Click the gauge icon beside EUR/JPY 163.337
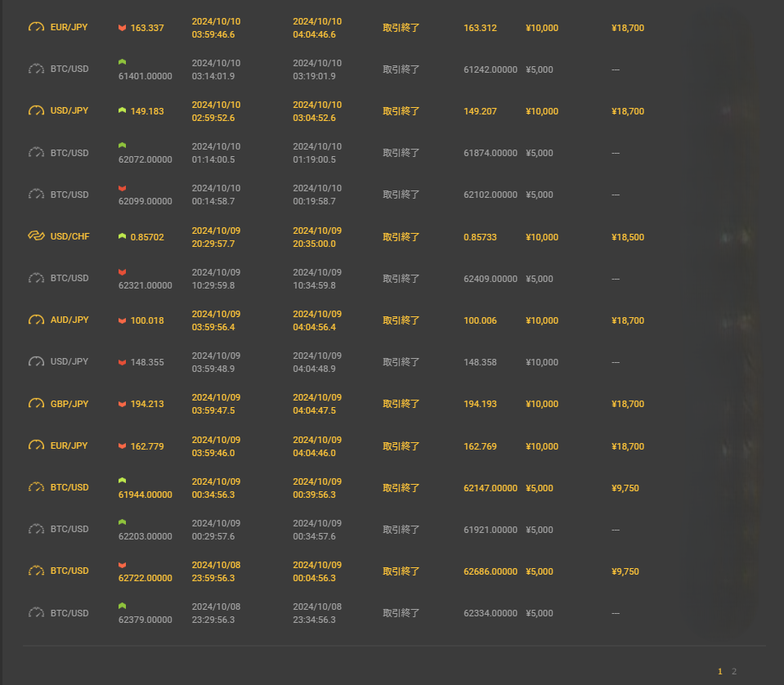Image resolution: width=784 pixels, height=685 pixels. point(36,27)
